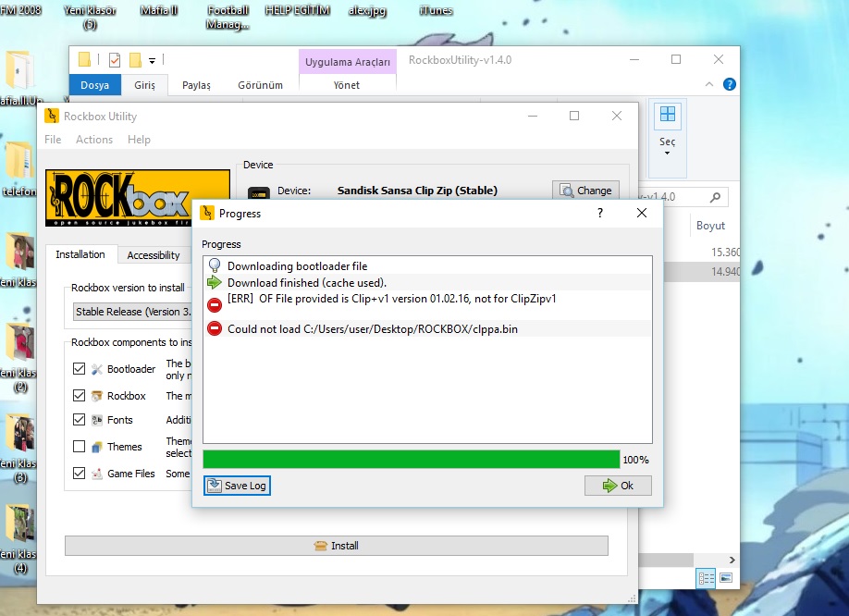849x616 pixels.
Task: Open the Dosya tab in Explorer window
Action: [x=94, y=85]
